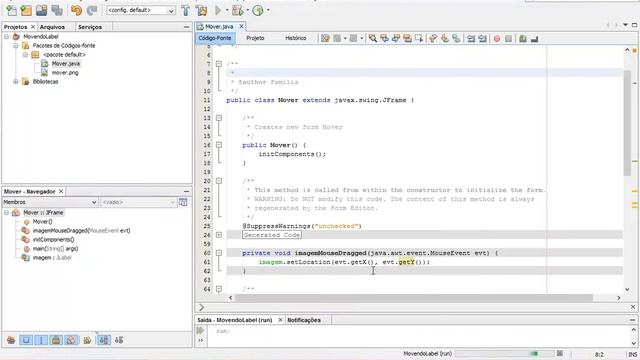Image resolution: width=640 pixels, height=360 pixels.
Task: Click the Clean and Build icon
Action: (x=201, y=10)
